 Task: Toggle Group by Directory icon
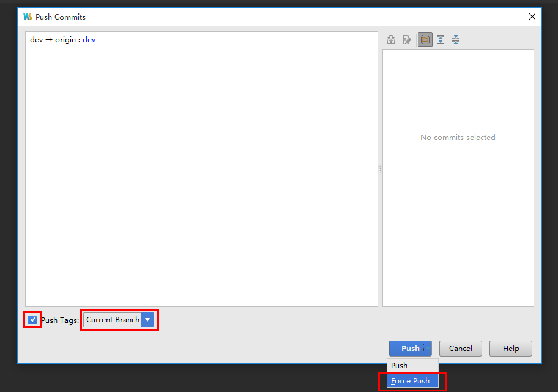tap(425, 40)
